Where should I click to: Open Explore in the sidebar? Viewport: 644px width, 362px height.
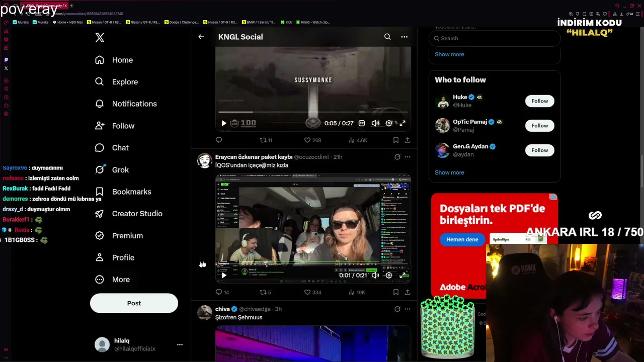117,82
